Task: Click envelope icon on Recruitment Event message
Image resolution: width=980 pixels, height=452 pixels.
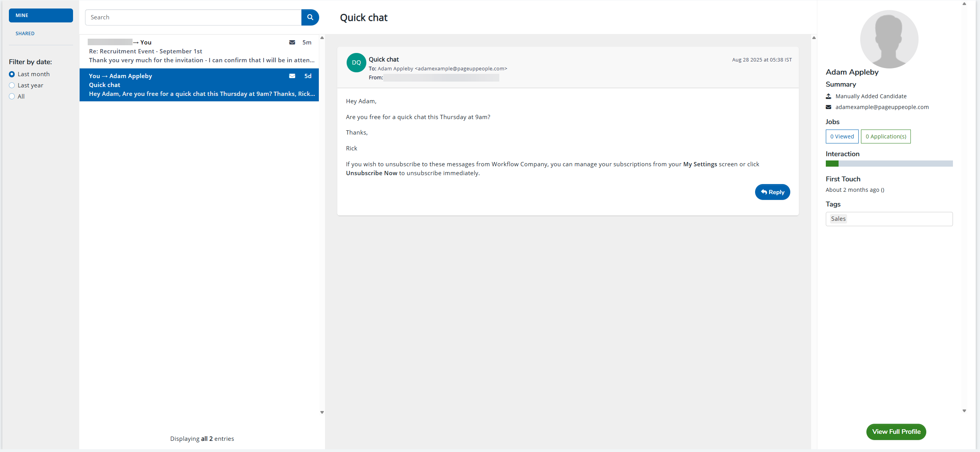Action: 292,43
